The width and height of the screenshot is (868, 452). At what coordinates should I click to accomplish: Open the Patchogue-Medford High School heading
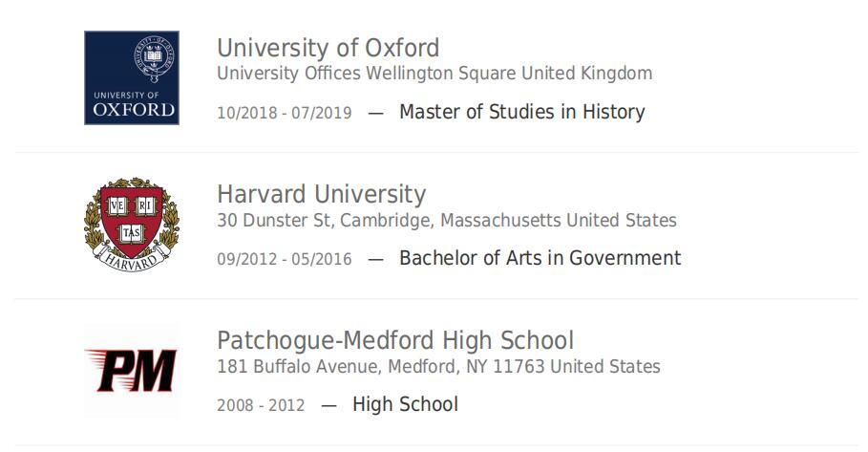coord(395,340)
